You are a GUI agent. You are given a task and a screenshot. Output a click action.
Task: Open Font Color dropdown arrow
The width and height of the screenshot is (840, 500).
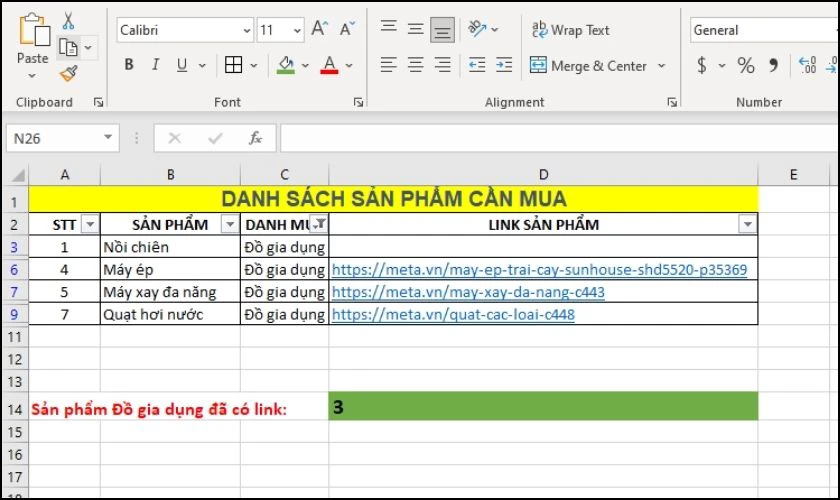(349, 65)
